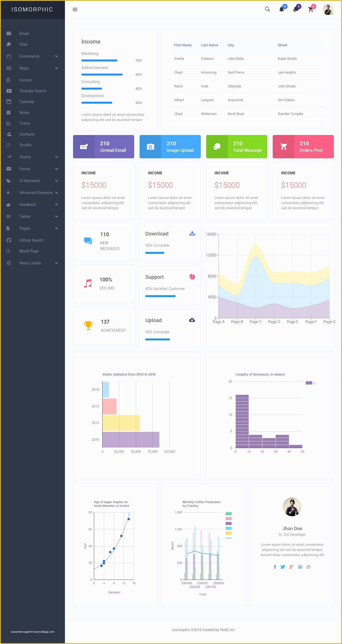Open the user avatar in the header

click(328, 9)
